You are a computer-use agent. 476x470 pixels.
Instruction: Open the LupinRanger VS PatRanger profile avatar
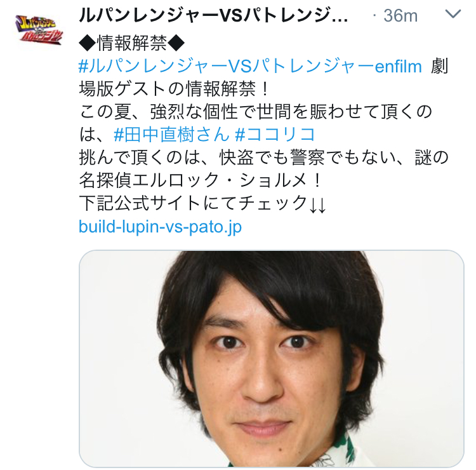[x=39, y=29]
